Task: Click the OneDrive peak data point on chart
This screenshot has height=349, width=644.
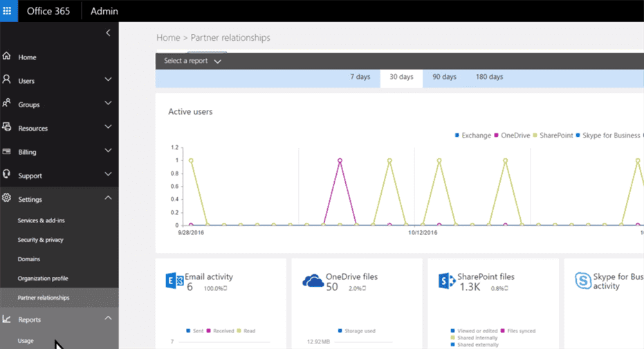Action: 340,160
